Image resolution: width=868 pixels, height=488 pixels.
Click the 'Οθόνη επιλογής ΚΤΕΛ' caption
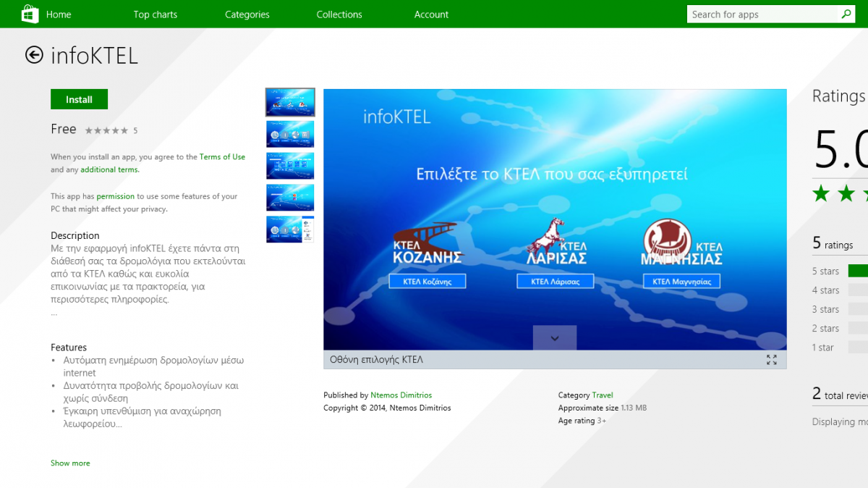[376, 360]
